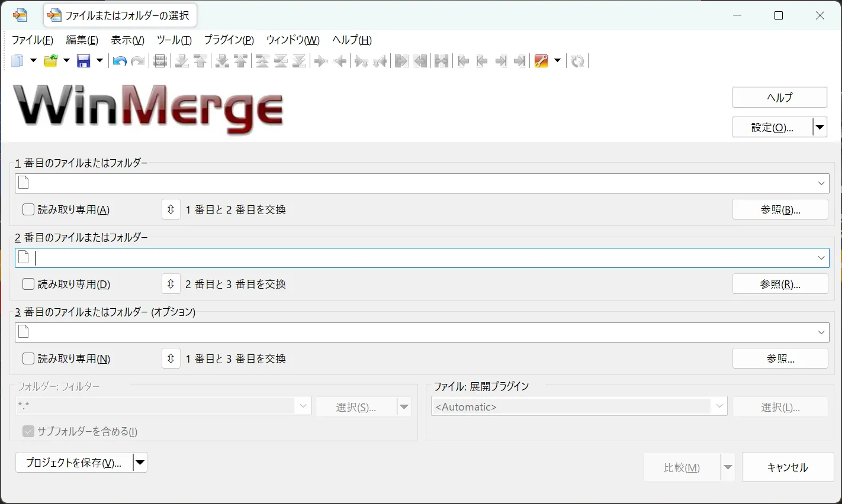Click the WinMerge app icon in title bar
This screenshot has height=504, width=842.
(x=20, y=15)
